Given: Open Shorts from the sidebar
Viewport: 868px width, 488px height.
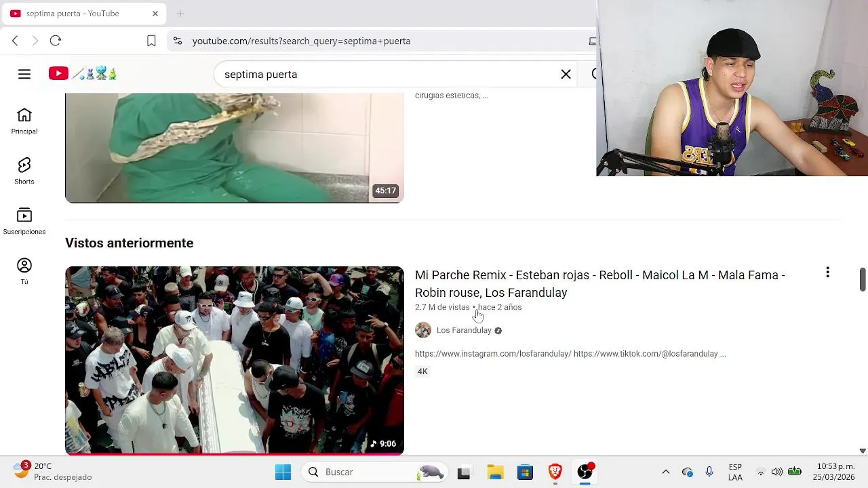Looking at the screenshot, I should point(24,171).
